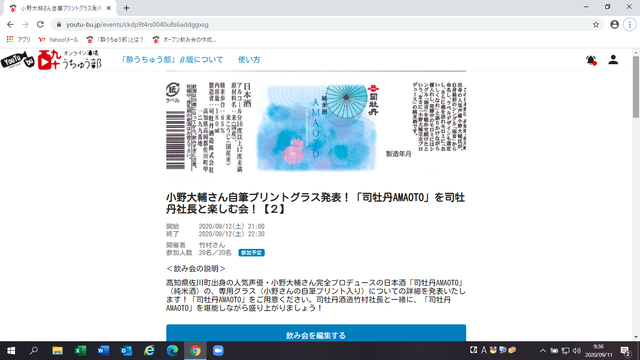Click the browser forward arrow
640x360 pixels.
(25, 24)
